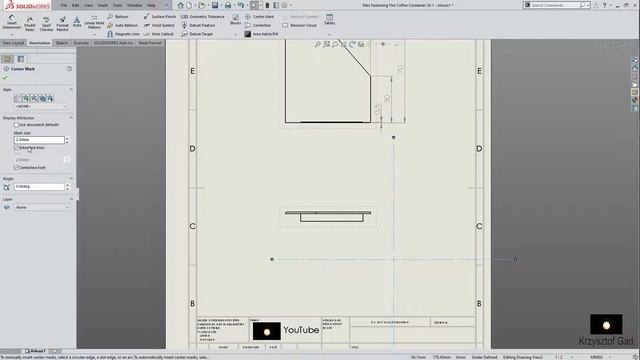The image size is (640, 360).
Task: Switch to the View Layout tab
Action: tap(13, 43)
